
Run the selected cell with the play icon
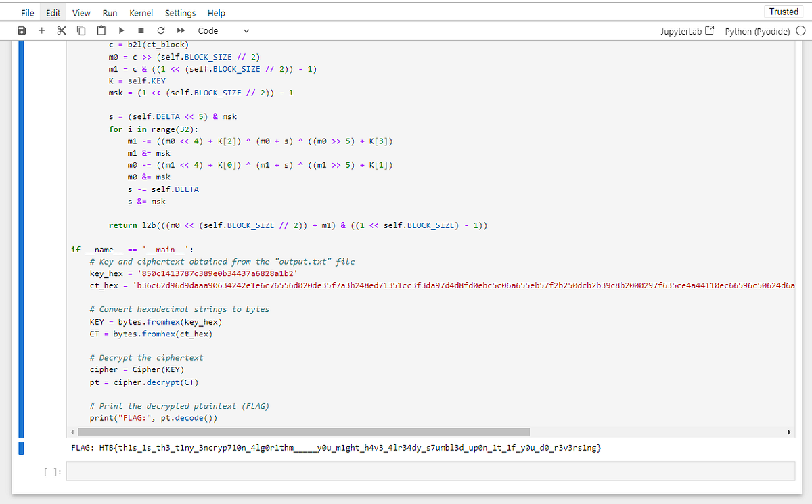point(121,30)
